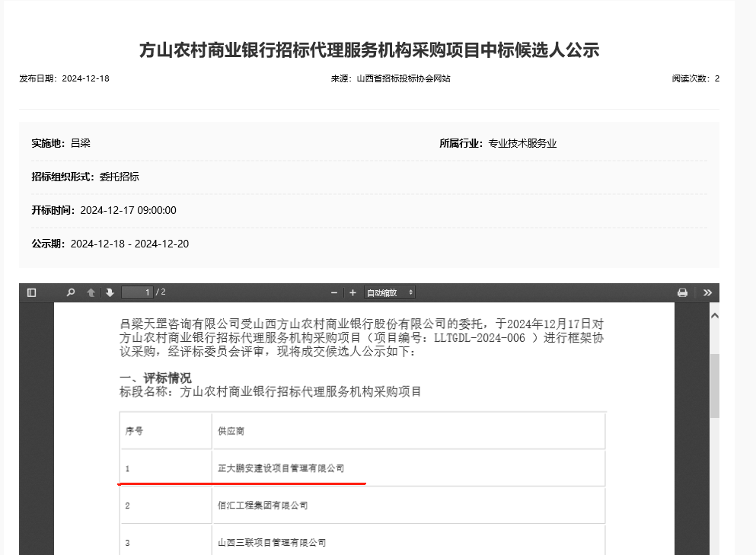Open the PDF tools overflow menu
The image size is (756, 555).
pyautogui.click(x=707, y=292)
